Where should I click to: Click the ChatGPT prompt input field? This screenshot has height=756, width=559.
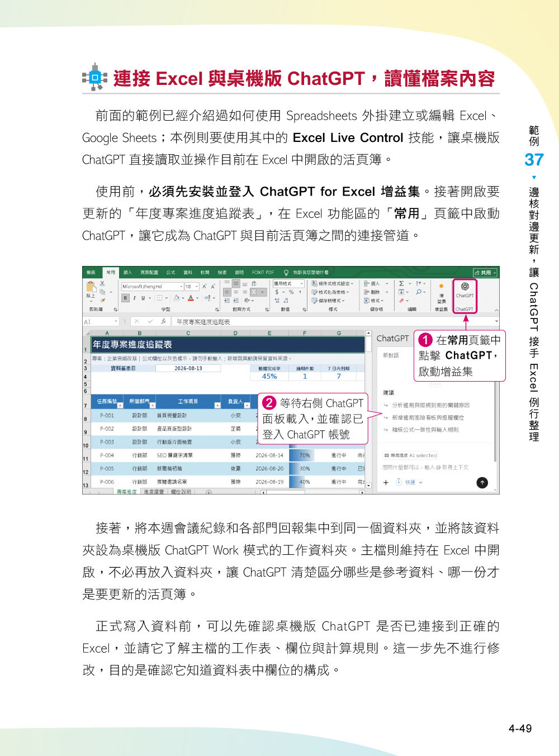coord(426,467)
